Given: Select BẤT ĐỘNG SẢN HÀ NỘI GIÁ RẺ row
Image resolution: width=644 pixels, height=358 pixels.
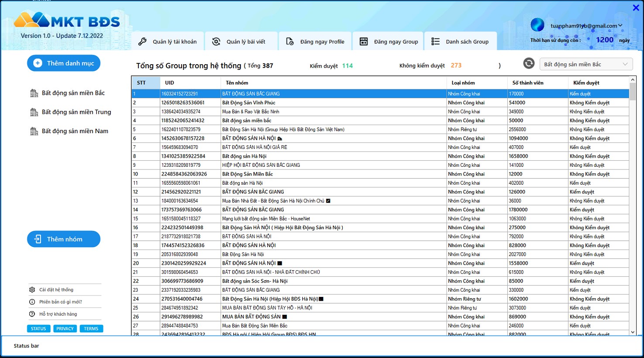Looking at the screenshot, I should pyautogui.click(x=380, y=147).
